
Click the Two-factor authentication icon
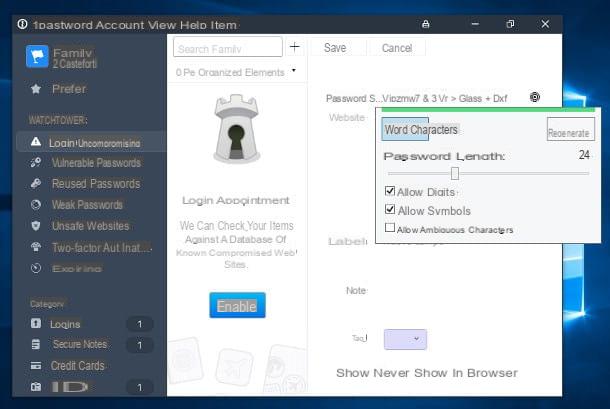(x=36, y=247)
